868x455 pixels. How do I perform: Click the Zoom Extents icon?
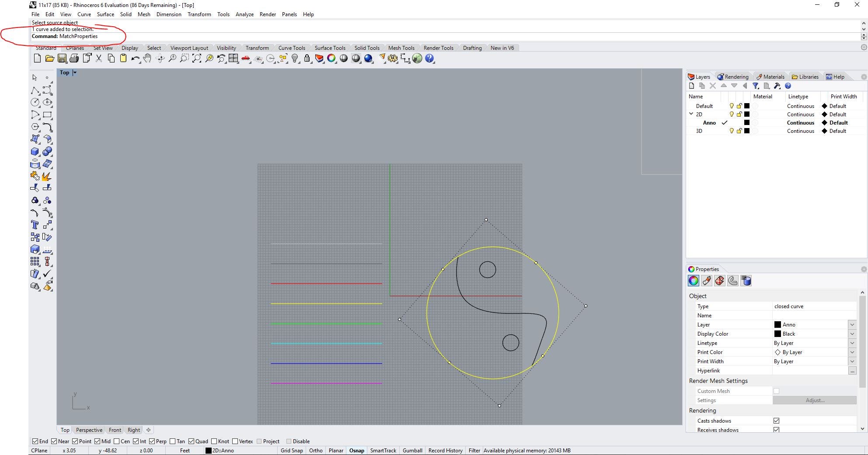197,59
